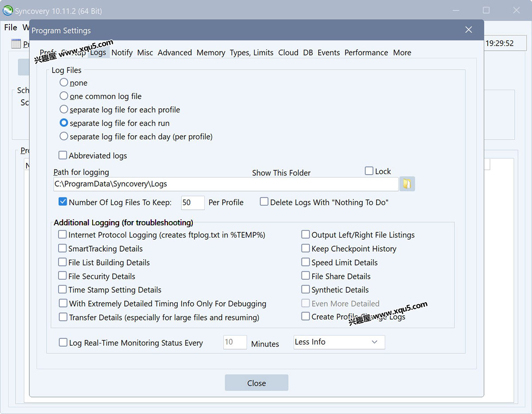Select 'separate log file for each day' option
The width and height of the screenshot is (532, 414).
64,136
